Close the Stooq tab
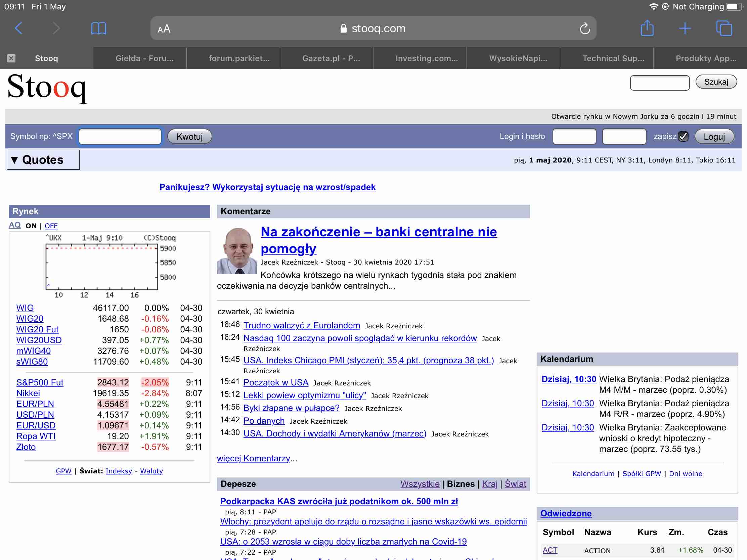 click(11, 58)
